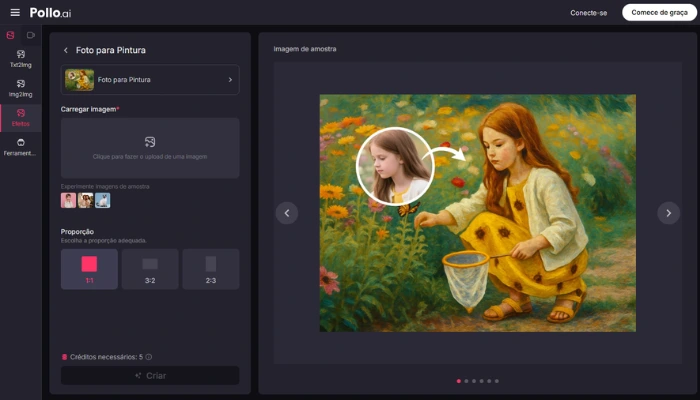Screen dimensions: 700x400
Task: Select the third carousel dot
Action: (474, 381)
